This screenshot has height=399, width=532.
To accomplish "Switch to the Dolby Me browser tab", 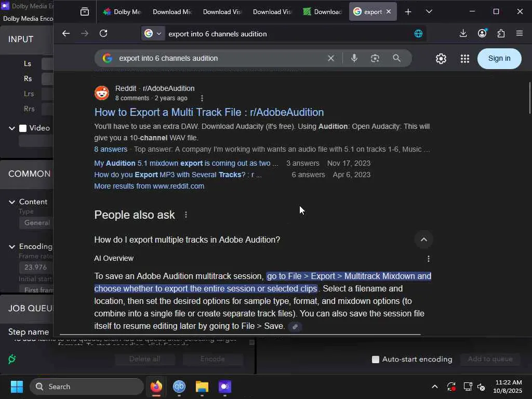I will (x=122, y=12).
